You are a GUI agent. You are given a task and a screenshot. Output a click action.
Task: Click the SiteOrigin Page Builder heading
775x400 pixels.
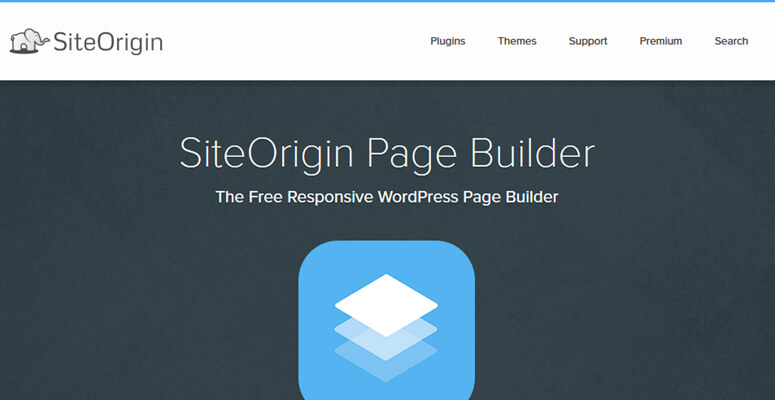click(387, 155)
